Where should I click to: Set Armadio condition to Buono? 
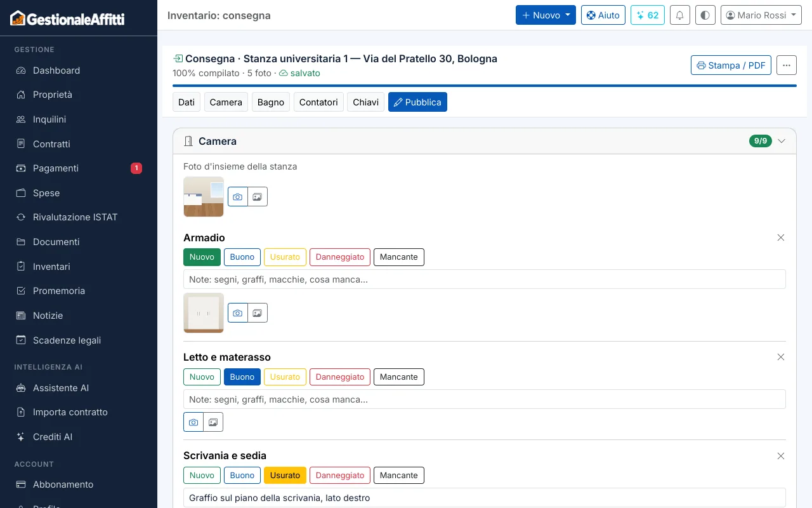[x=242, y=257]
